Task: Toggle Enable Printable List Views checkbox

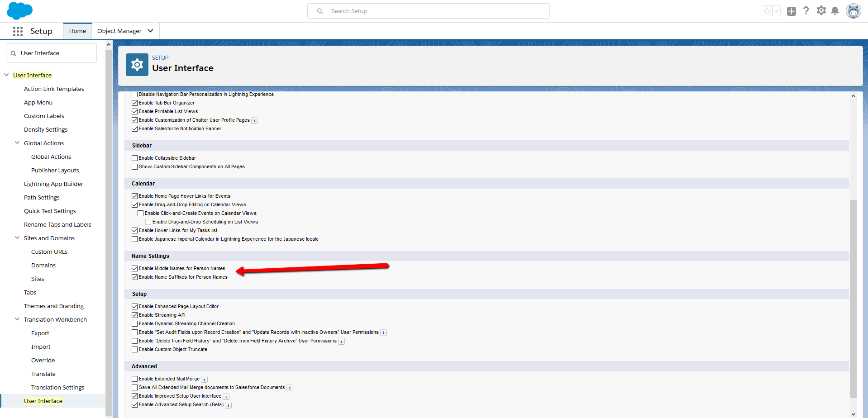Action: click(134, 112)
